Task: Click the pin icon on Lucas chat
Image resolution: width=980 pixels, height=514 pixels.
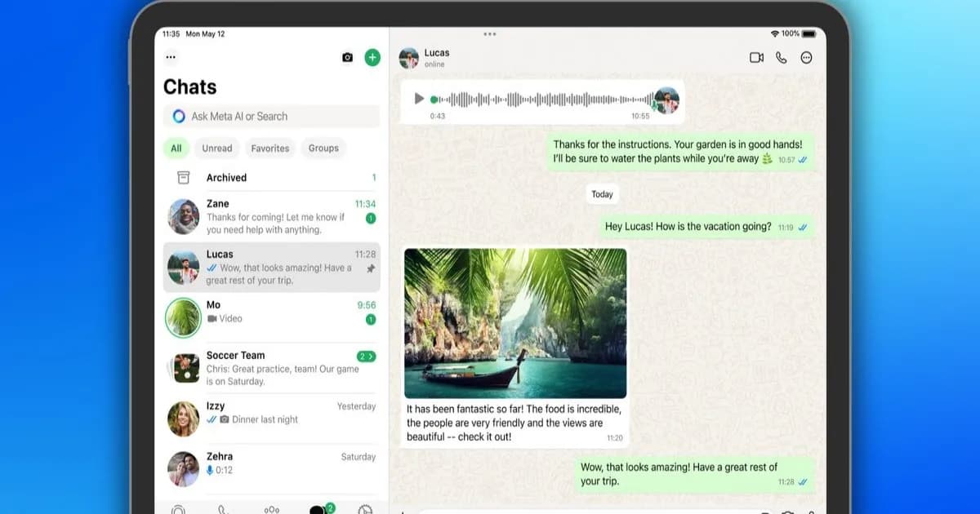Action: click(371, 268)
